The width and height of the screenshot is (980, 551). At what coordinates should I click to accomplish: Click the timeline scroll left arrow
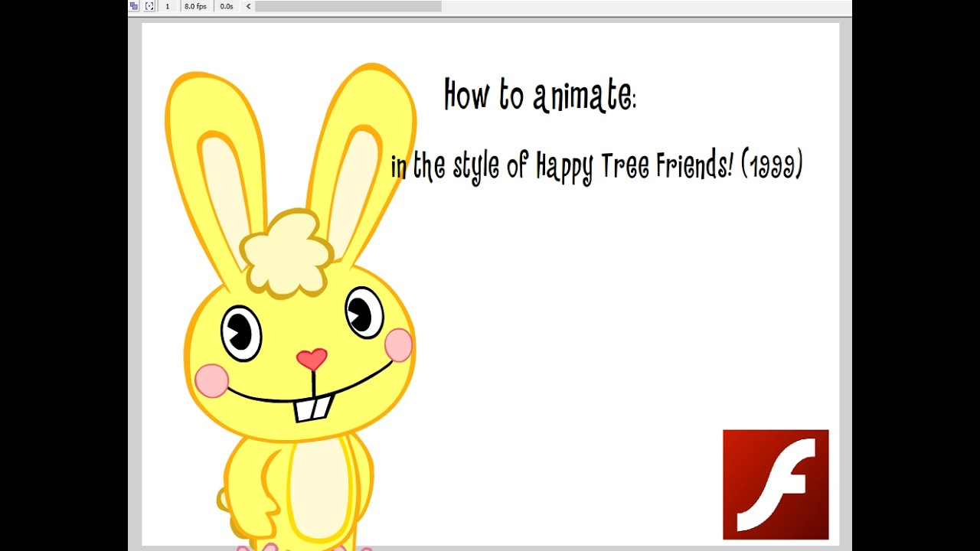[x=248, y=6]
